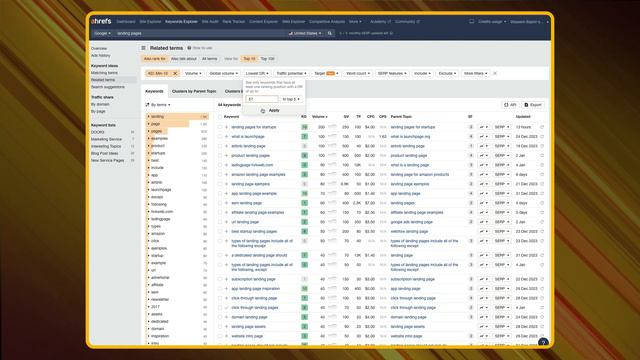Screen dimensions: 640x360
Task: Tick checkbox for 'subscription landing page'
Action: [220, 279]
